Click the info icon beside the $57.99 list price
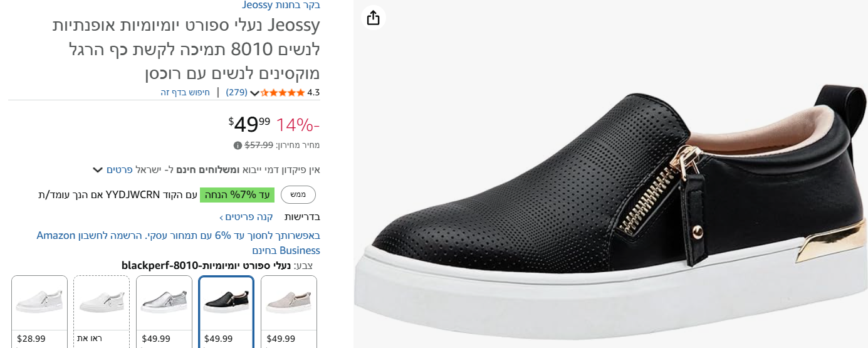 (x=238, y=145)
